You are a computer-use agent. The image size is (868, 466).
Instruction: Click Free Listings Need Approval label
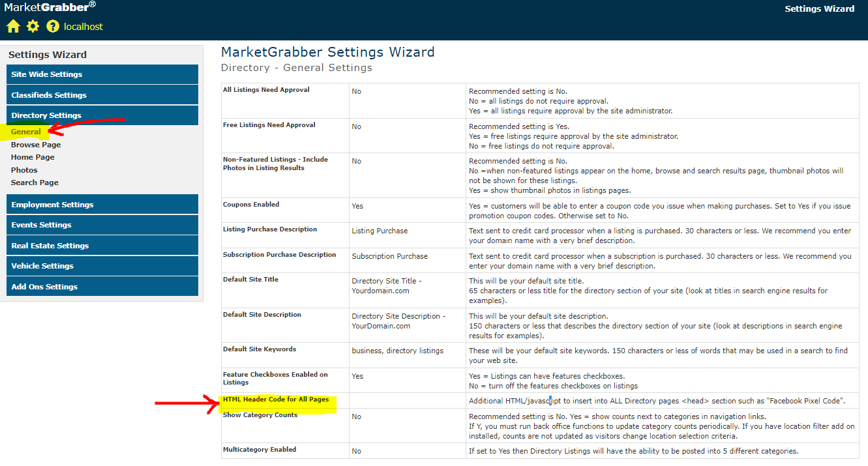click(269, 124)
